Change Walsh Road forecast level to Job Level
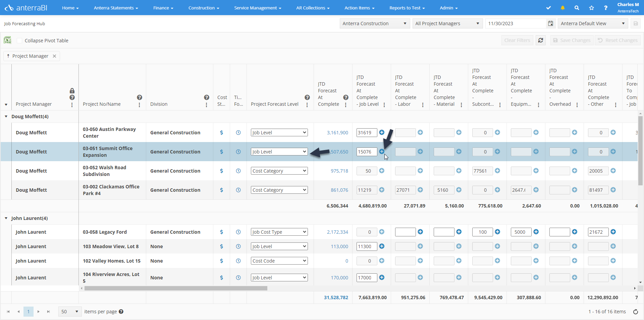The width and height of the screenshot is (644, 320). click(279, 171)
